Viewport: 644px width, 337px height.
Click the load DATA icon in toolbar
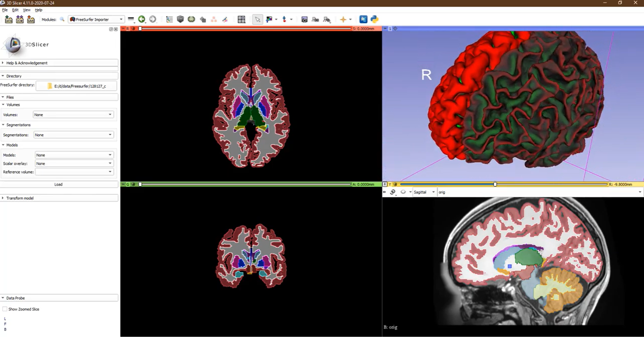(8, 19)
